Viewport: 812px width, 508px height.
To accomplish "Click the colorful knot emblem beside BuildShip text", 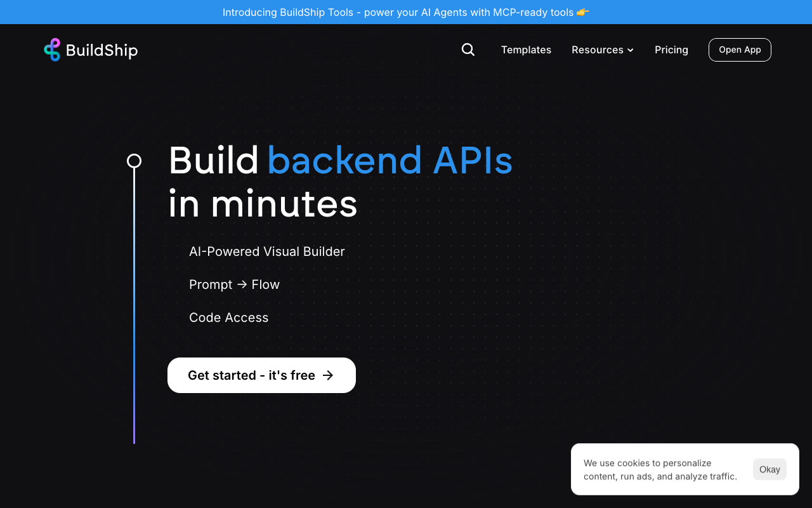I will click(53, 50).
